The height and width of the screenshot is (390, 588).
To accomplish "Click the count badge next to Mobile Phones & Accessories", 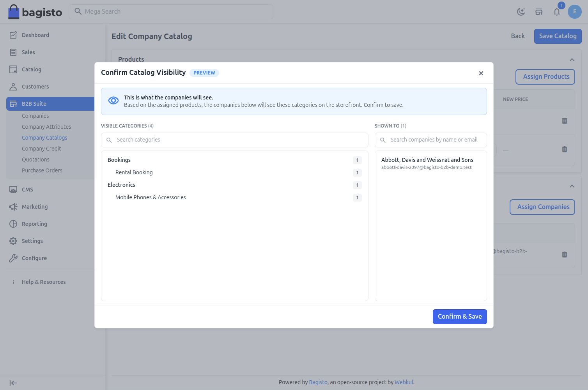I will 357,198.
